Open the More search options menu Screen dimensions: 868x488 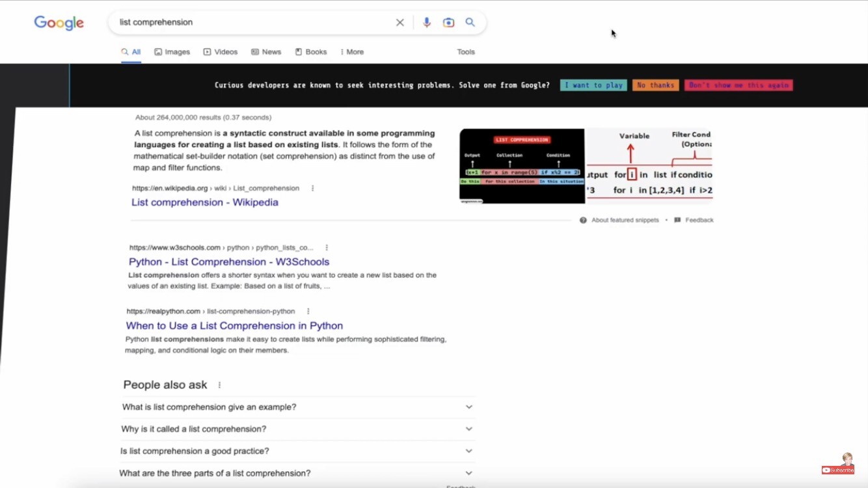352,52
